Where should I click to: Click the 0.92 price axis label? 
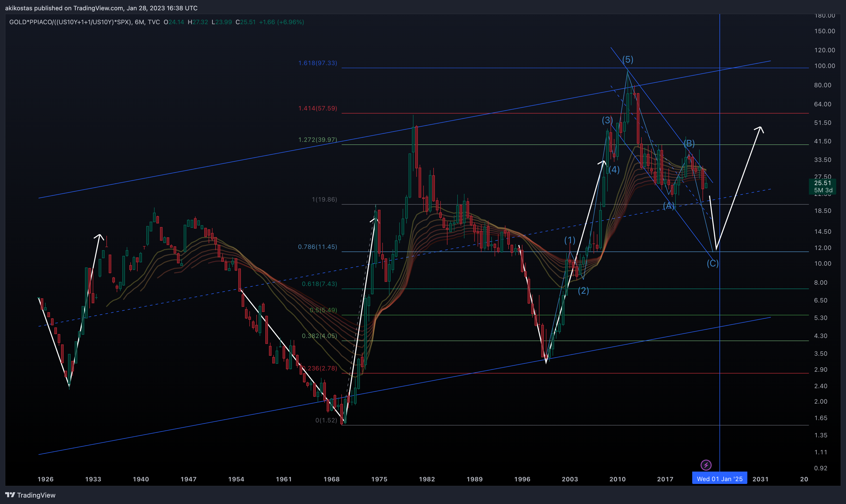coord(820,468)
